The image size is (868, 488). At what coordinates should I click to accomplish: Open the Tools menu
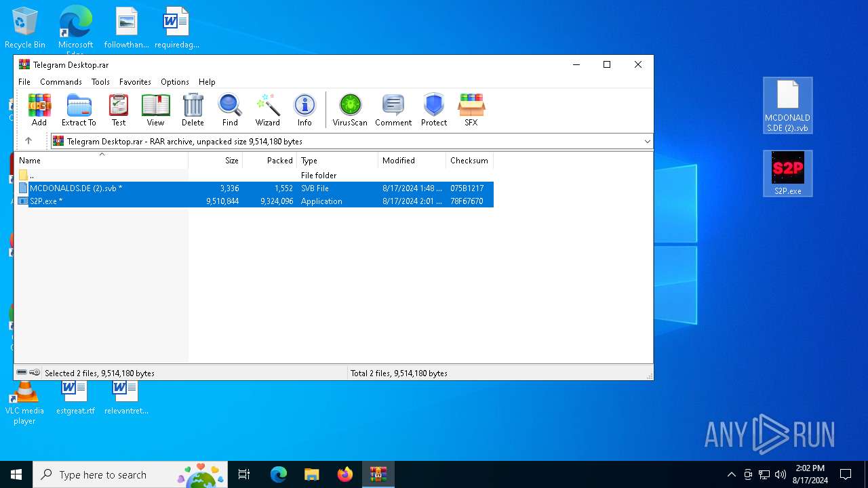tap(100, 82)
